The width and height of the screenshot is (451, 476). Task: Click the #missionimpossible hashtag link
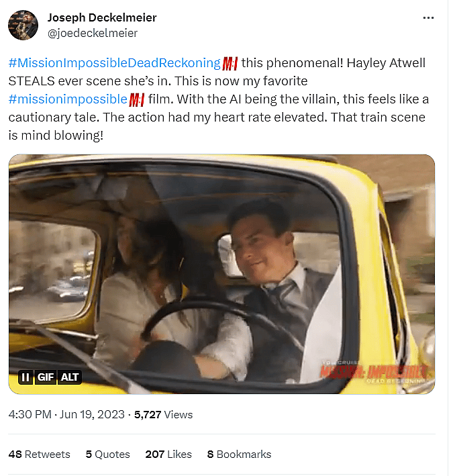tap(67, 99)
